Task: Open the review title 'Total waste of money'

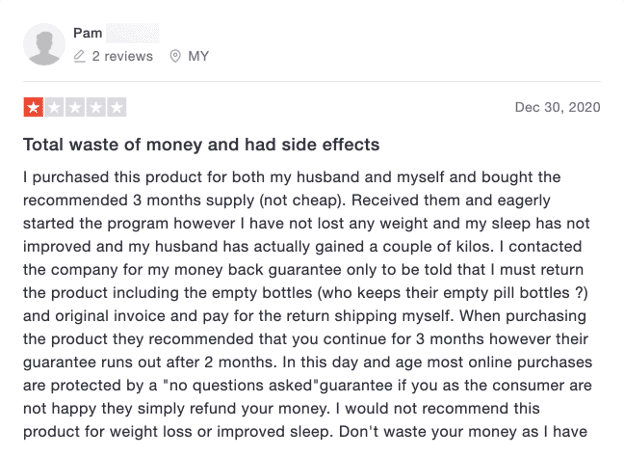Action: (x=201, y=144)
